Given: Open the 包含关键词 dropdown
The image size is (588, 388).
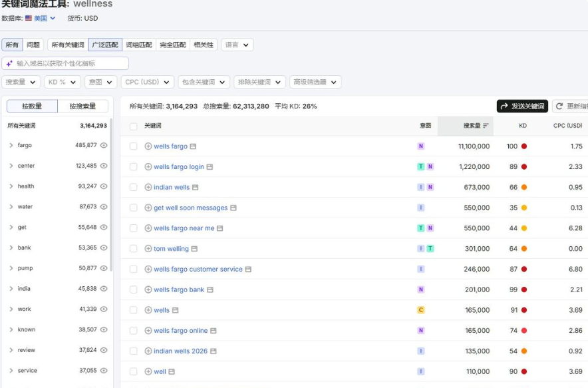Looking at the screenshot, I should (x=204, y=82).
